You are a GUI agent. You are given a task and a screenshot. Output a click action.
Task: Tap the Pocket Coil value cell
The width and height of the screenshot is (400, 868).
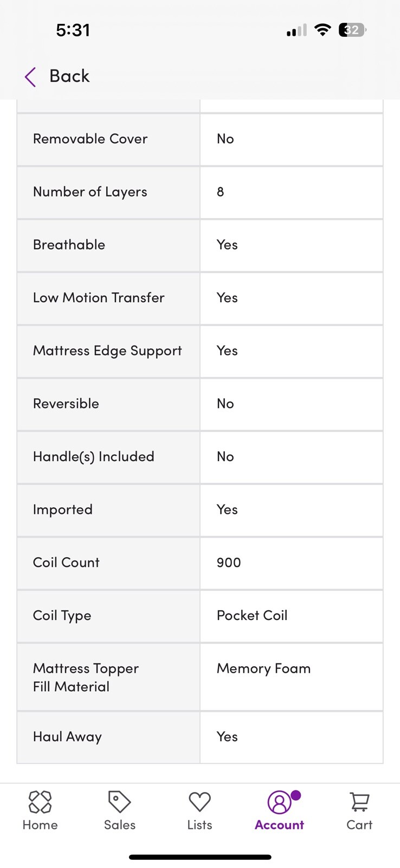click(x=292, y=616)
